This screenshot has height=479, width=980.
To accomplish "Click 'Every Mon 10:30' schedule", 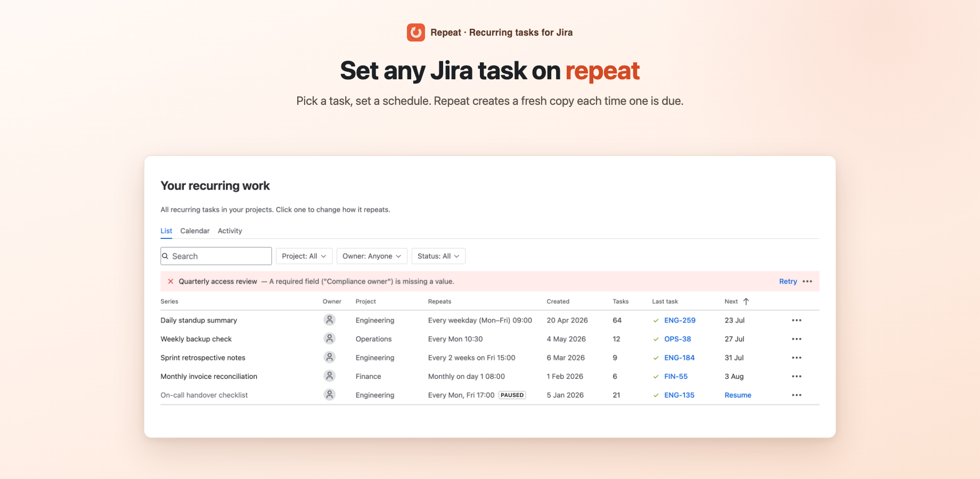I will pos(455,339).
